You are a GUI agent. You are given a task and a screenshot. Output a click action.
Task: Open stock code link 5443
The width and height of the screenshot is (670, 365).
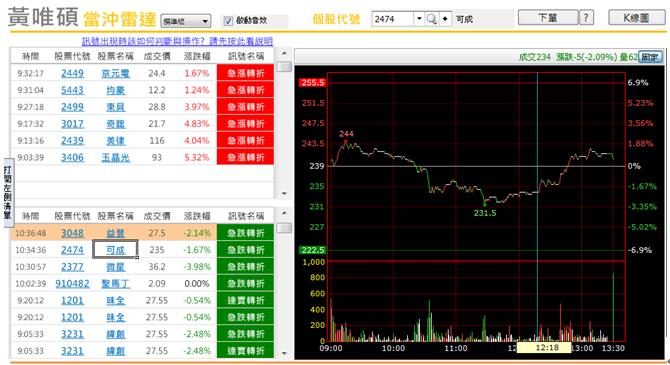pos(72,90)
